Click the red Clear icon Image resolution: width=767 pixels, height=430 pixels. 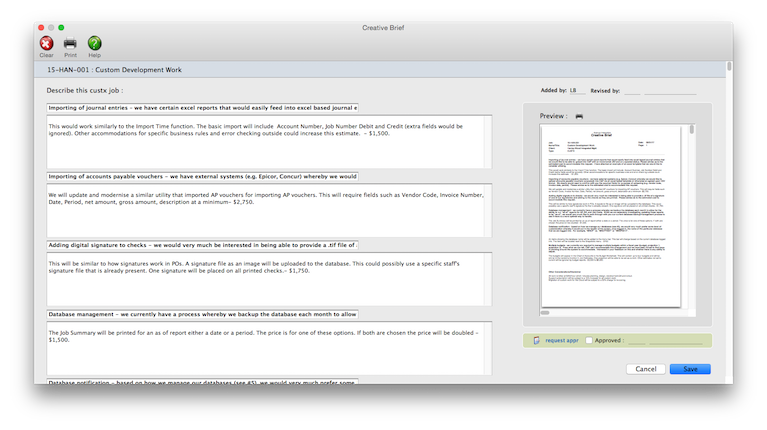coord(46,43)
